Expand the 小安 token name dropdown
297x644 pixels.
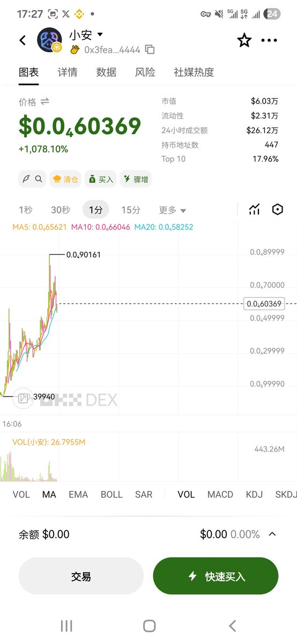click(x=100, y=35)
